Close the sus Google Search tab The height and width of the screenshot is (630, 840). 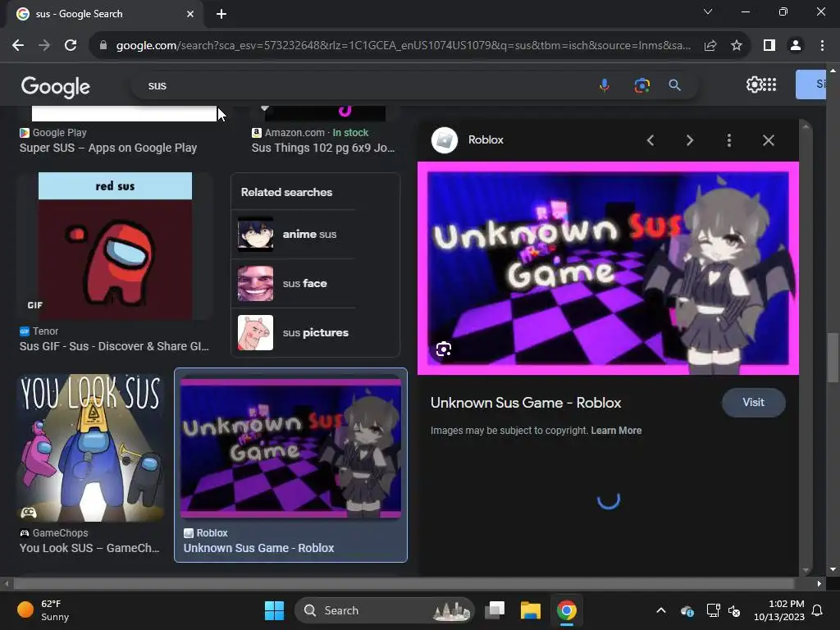point(189,14)
